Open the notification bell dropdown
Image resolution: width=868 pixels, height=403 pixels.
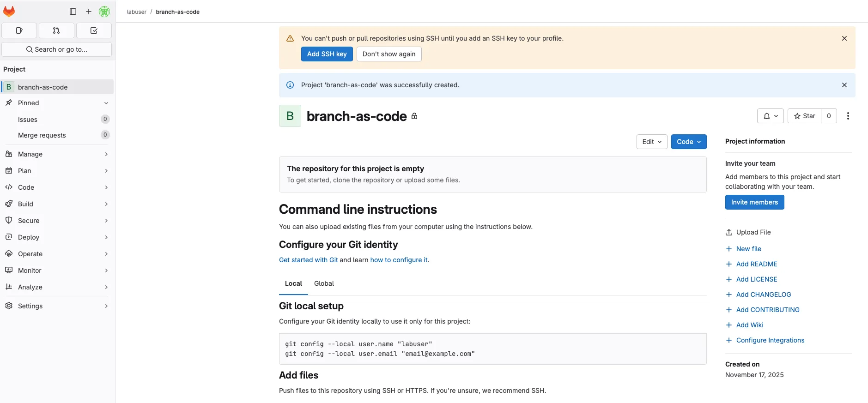tap(770, 116)
